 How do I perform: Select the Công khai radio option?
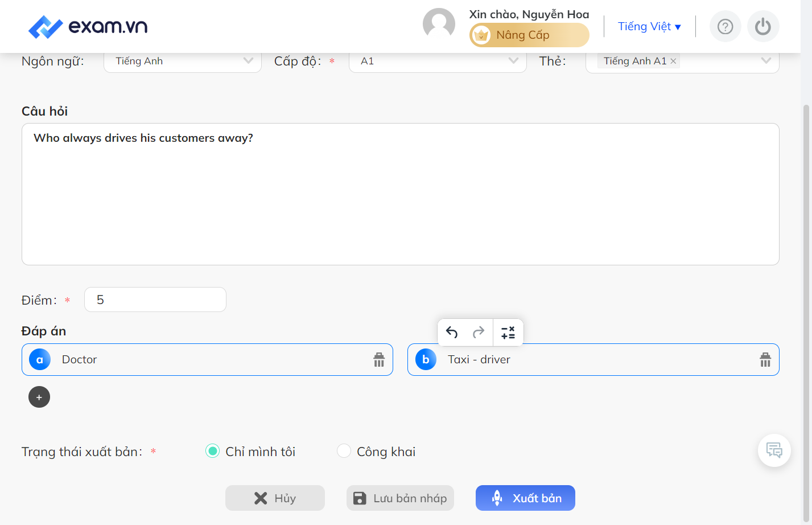[344, 451]
